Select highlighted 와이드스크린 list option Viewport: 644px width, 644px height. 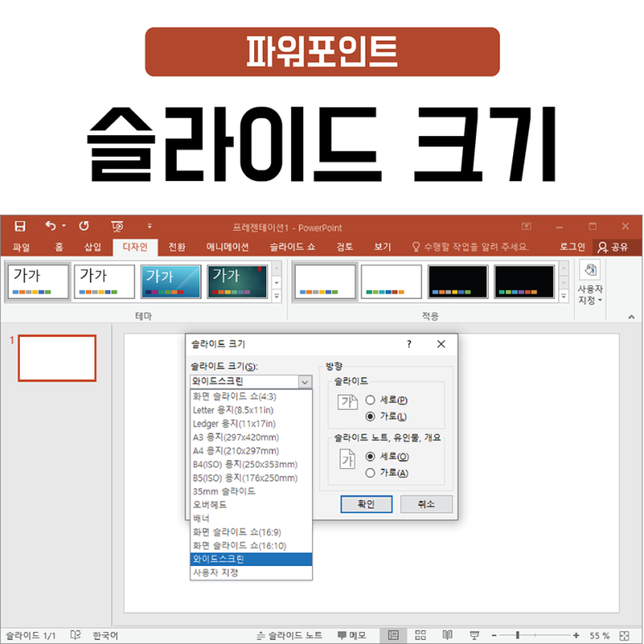(x=251, y=559)
